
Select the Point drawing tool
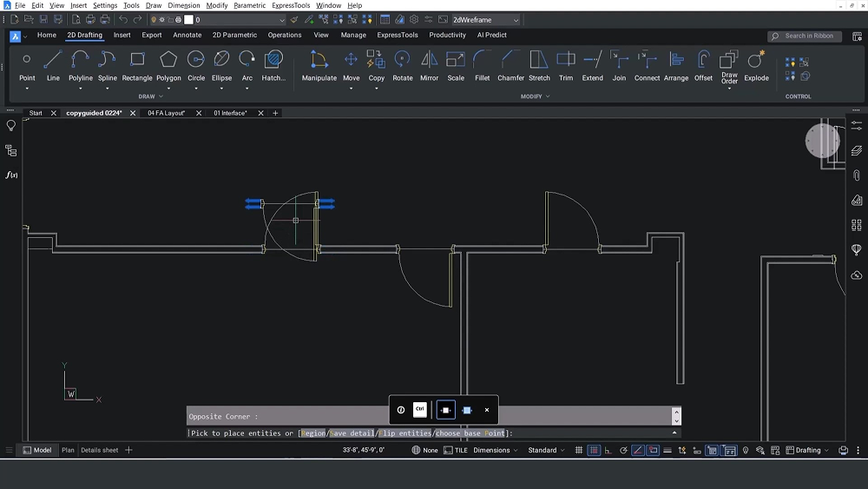27,67
